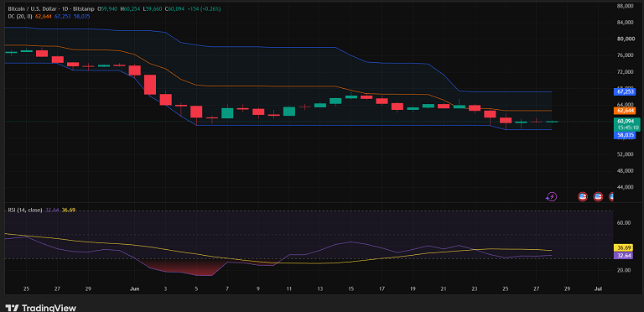Select the green candle on June 7
The image size is (644, 312).
(227, 112)
